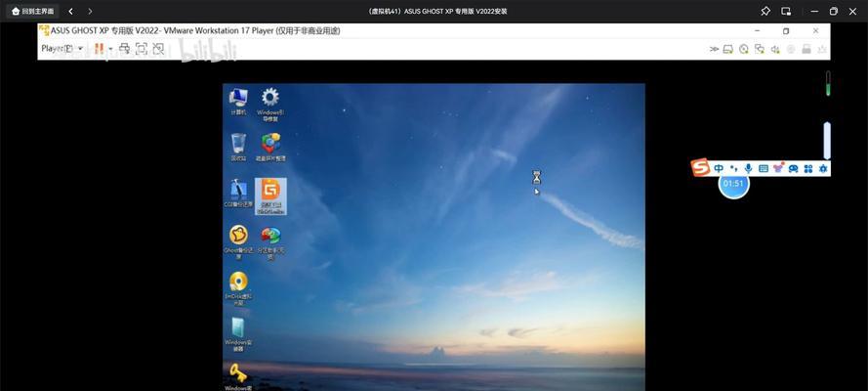The image size is (868, 391).
Task: Click the rightmost VMware device toolbar icon
Action: [x=823, y=49]
